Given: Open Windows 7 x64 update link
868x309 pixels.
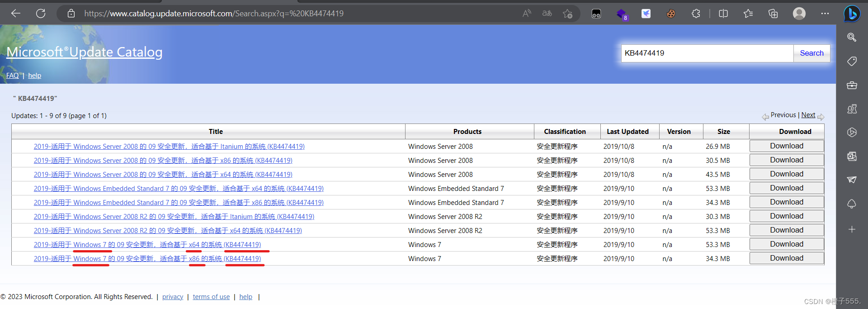Looking at the screenshot, I should point(147,245).
